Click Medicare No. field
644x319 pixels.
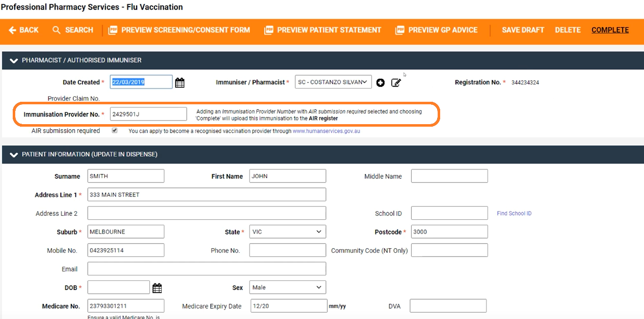[126, 306]
